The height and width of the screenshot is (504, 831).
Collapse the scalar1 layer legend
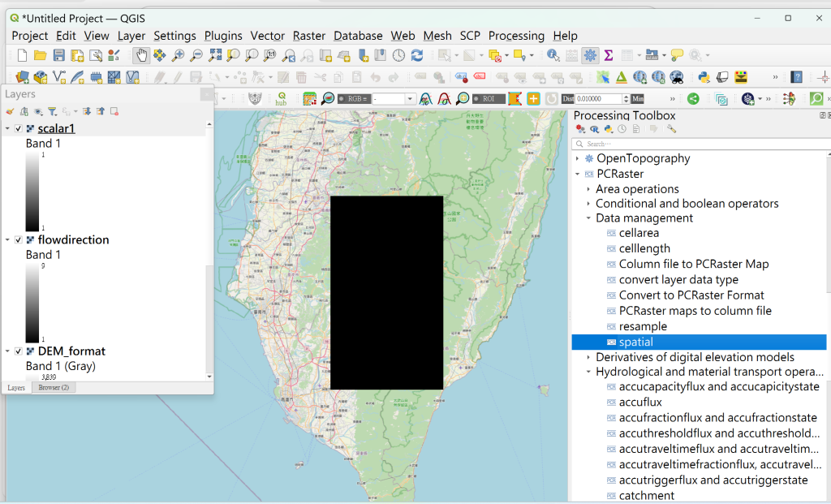(x=7, y=129)
